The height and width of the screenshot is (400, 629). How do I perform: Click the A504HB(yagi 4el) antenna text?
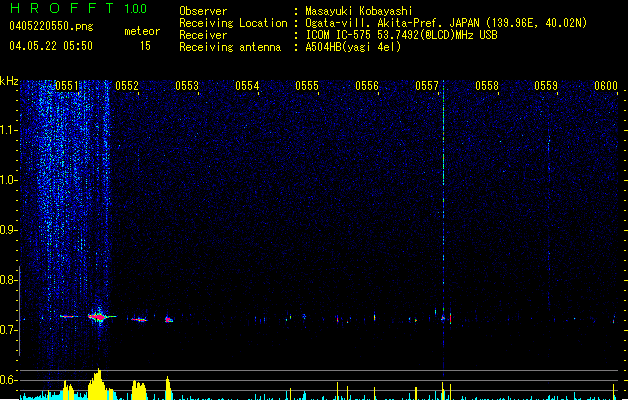(x=353, y=47)
